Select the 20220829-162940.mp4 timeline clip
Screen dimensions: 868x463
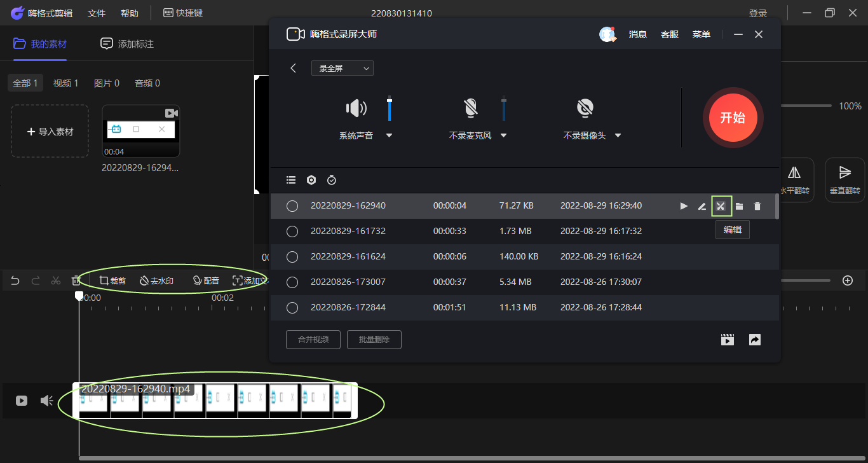point(215,401)
